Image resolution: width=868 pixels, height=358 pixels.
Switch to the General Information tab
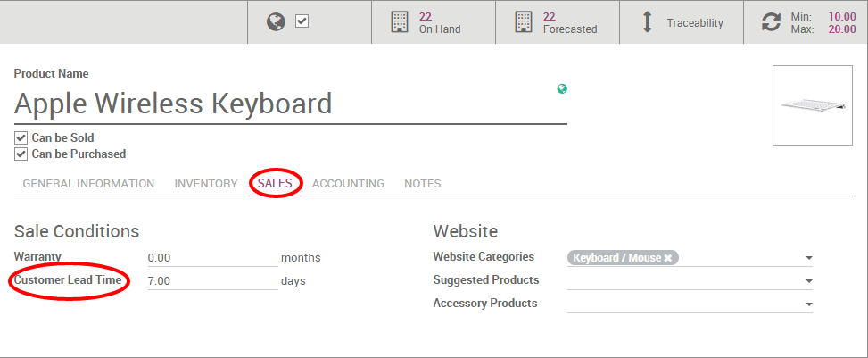click(x=88, y=184)
